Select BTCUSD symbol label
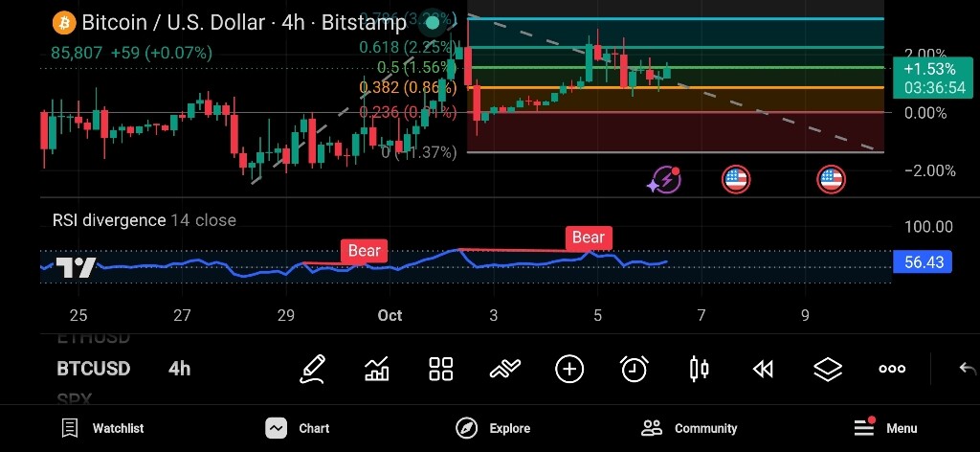 pos(93,369)
